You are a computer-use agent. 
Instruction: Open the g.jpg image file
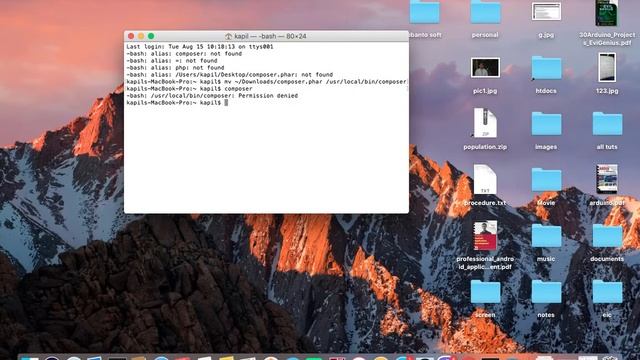point(546,11)
